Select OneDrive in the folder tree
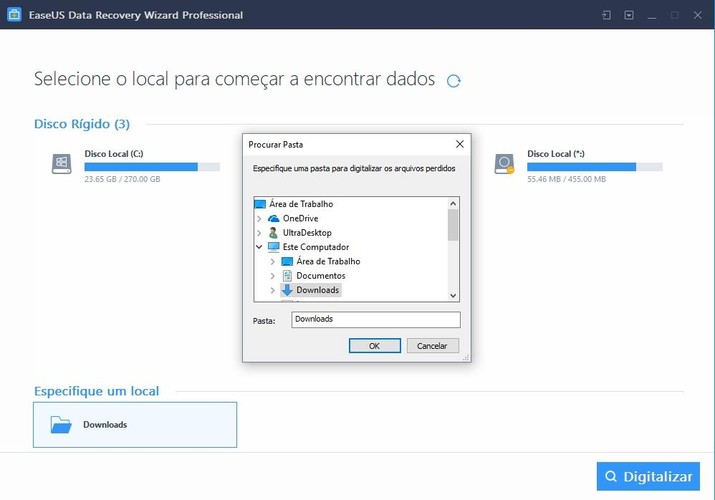The height and width of the screenshot is (500, 715). 301,218
